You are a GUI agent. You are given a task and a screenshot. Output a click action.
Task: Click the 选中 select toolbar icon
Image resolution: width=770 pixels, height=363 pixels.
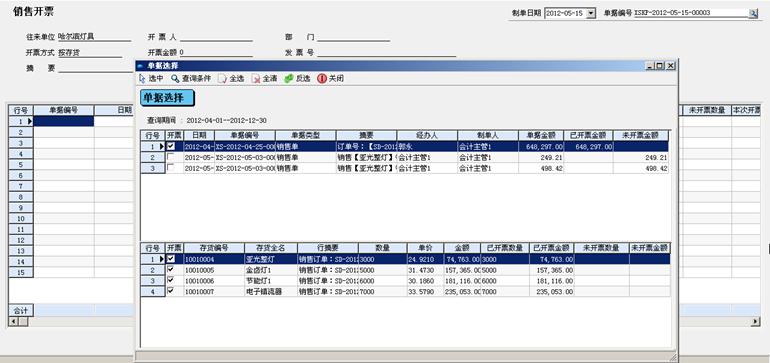click(x=142, y=78)
